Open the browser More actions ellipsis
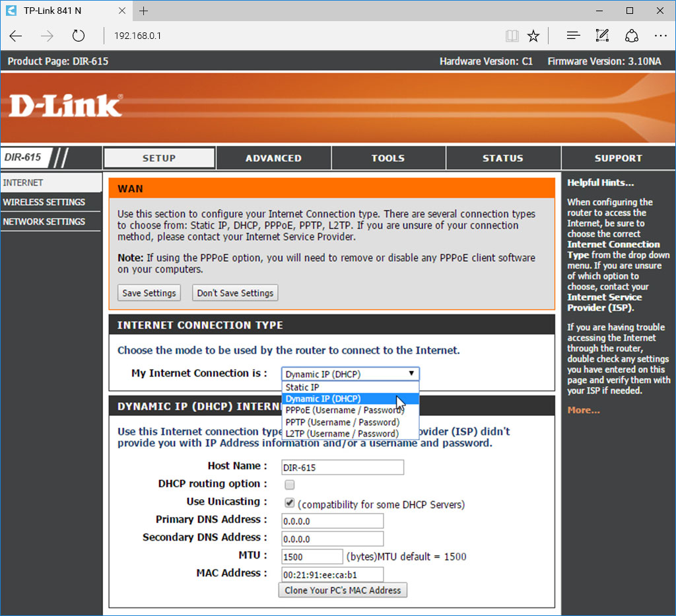 click(x=660, y=36)
